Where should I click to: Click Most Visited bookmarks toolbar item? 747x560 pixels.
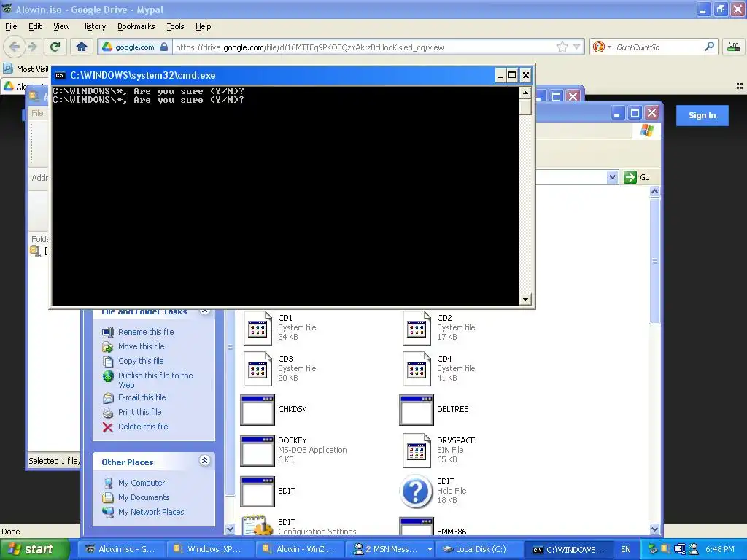26,69
